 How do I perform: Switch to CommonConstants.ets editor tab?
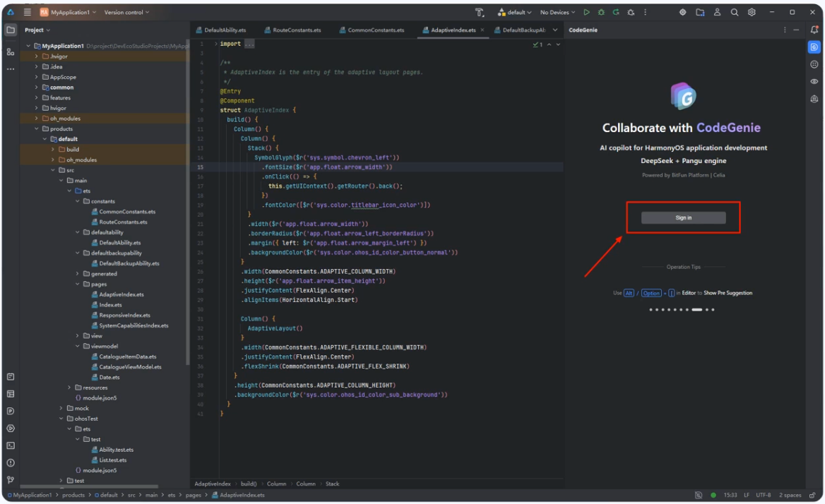[x=372, y=30]
